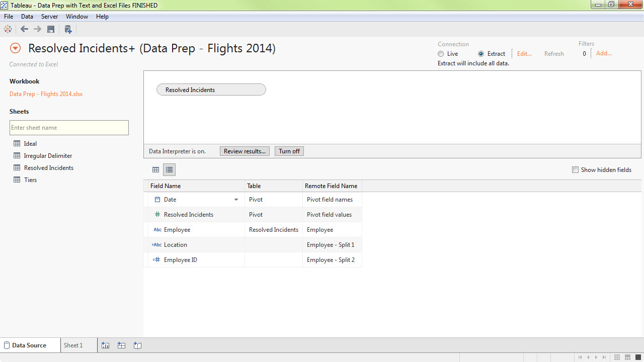Switch to the data grid view
The image size is (644, 362).
click(155, 169)
